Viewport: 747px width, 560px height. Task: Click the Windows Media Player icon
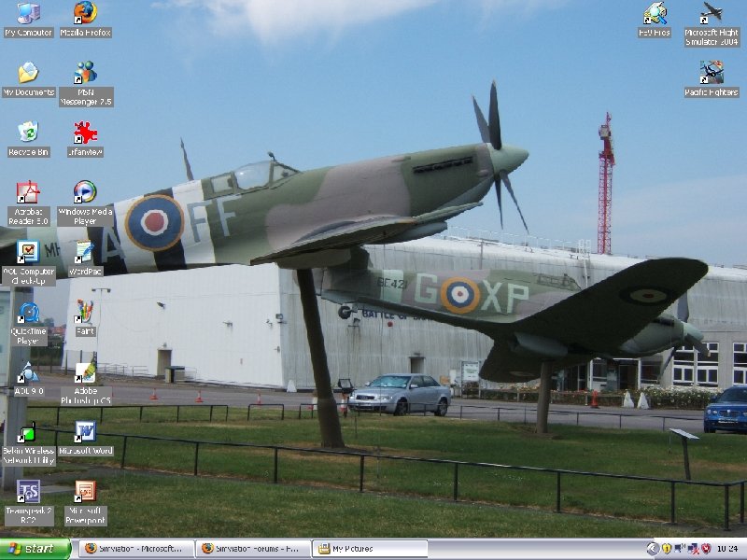85,192
